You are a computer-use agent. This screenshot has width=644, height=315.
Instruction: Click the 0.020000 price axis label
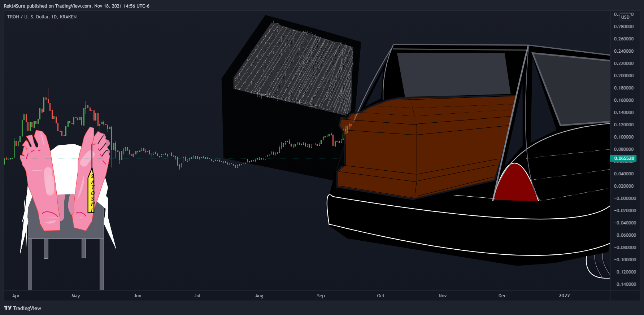(624, 186)
